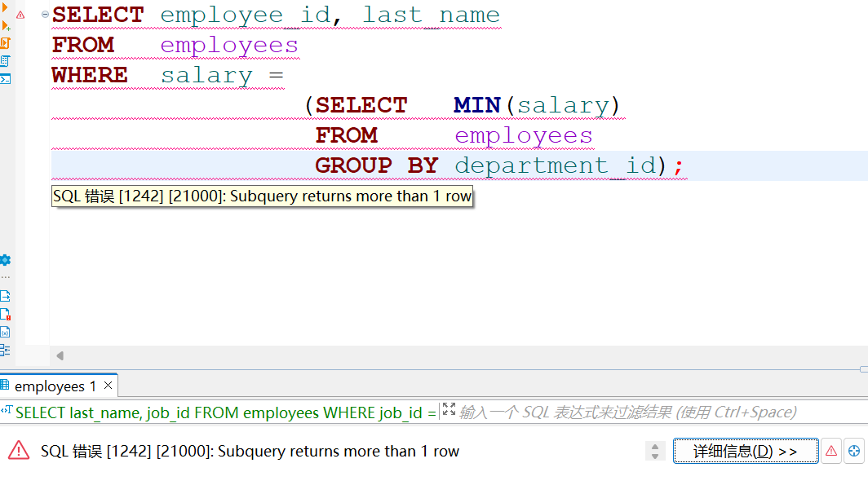Open the SQL console terminal icon

5,79
